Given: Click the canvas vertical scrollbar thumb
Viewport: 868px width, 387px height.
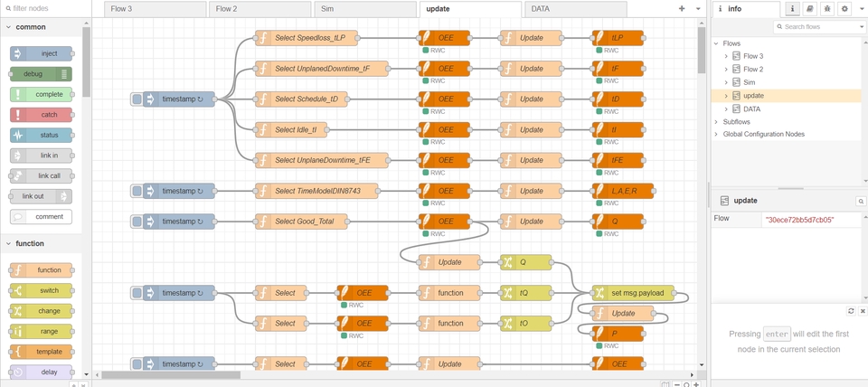Looking at the screenshot, I should [x=702, y=51].
